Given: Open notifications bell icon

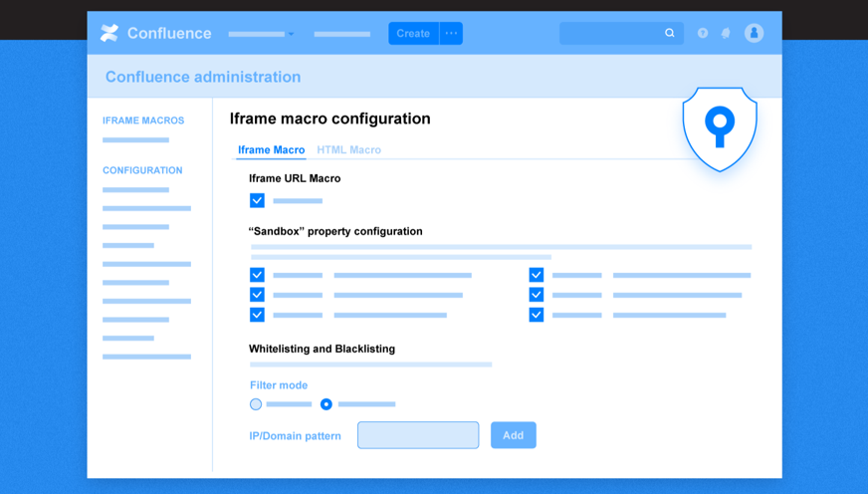Looking at the screenshot, I should click(x=726, y=33).
